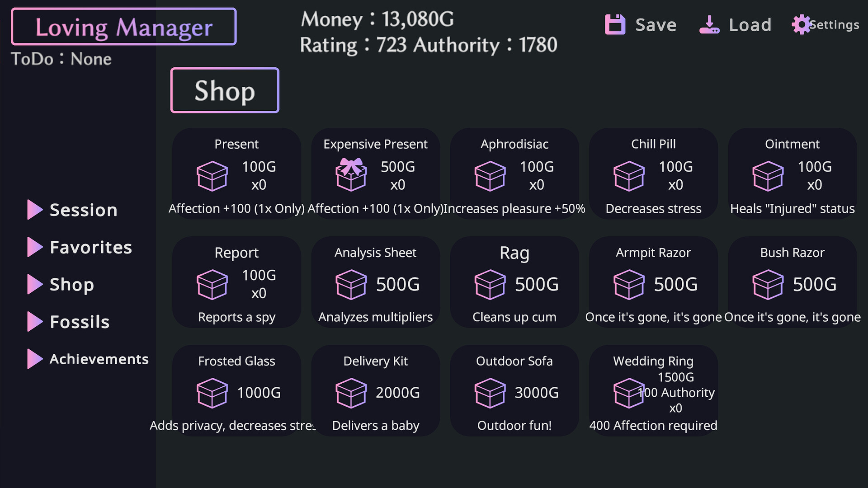Click the Shop heading box
The image size is (868, 488).
coord(225,90)
